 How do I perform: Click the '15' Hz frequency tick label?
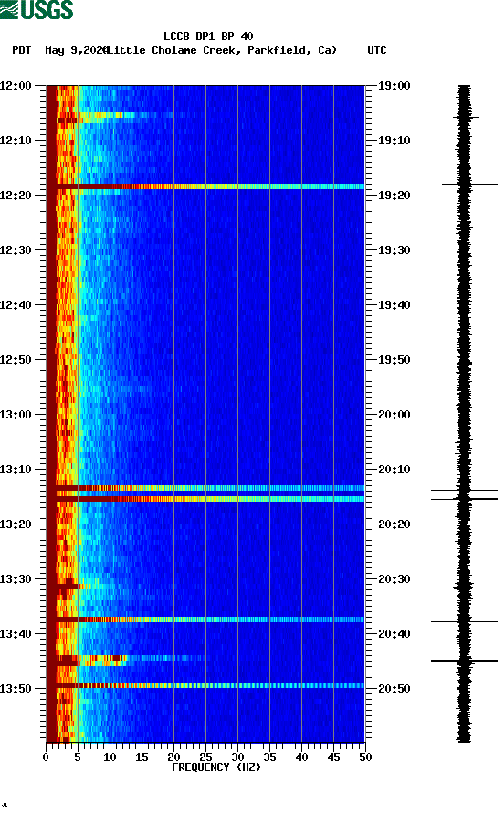142,757
